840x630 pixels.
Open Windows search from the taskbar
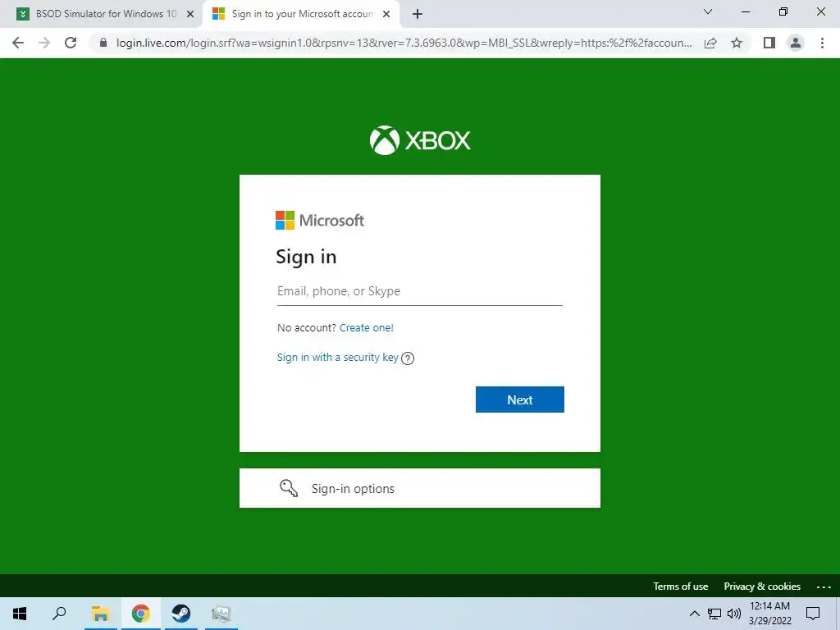click(59, 614)
